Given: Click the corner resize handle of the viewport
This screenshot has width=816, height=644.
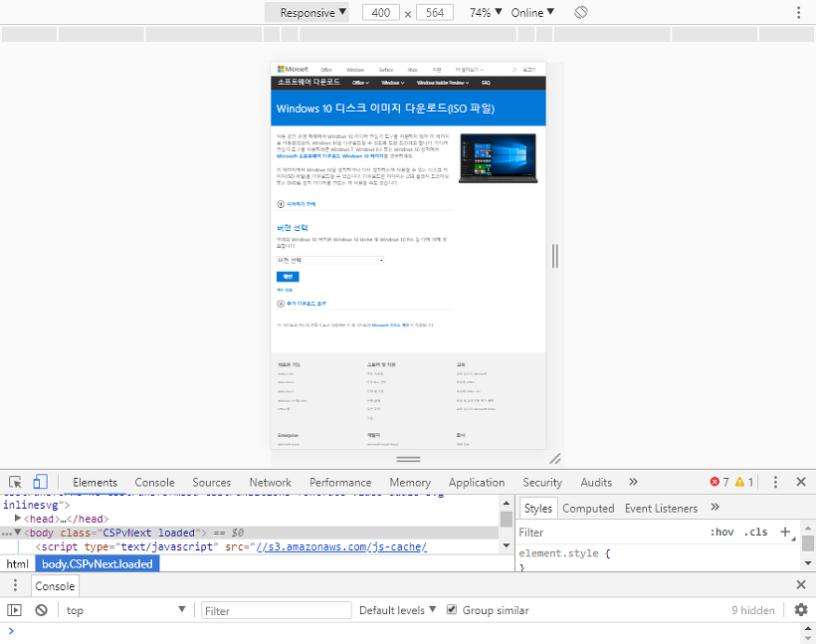Looking at the screenshot, I should [555, 458].
